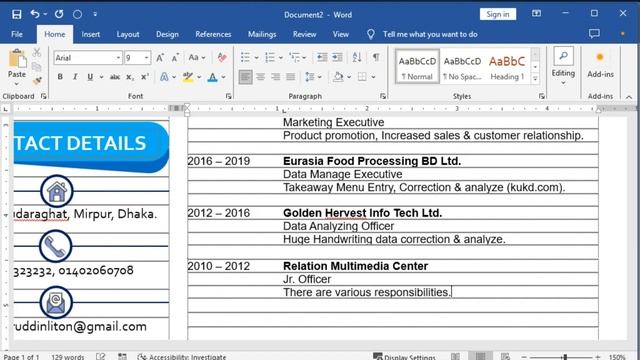Switch to the Insert tab

point(91,34)
